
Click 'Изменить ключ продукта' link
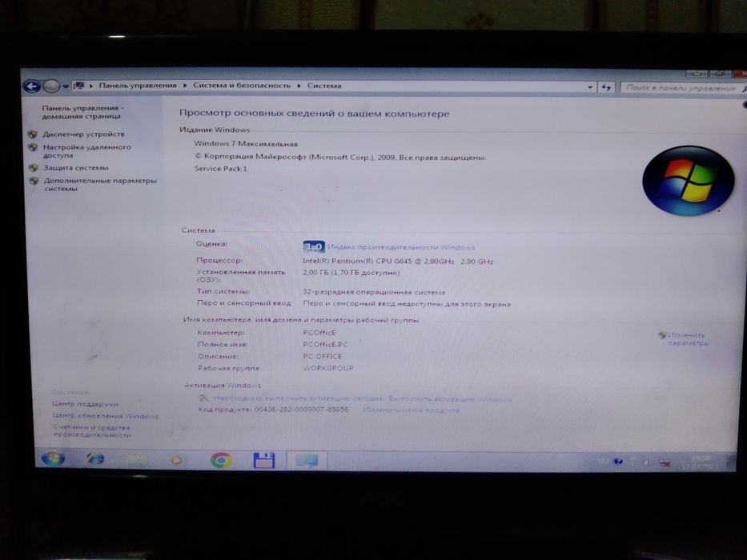pos(411,410)
